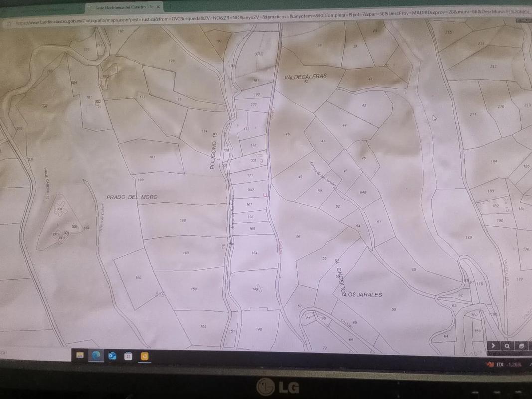
Task: Close the Sede Electrónica del Catastro tab
Action: [x=158, y=7]
